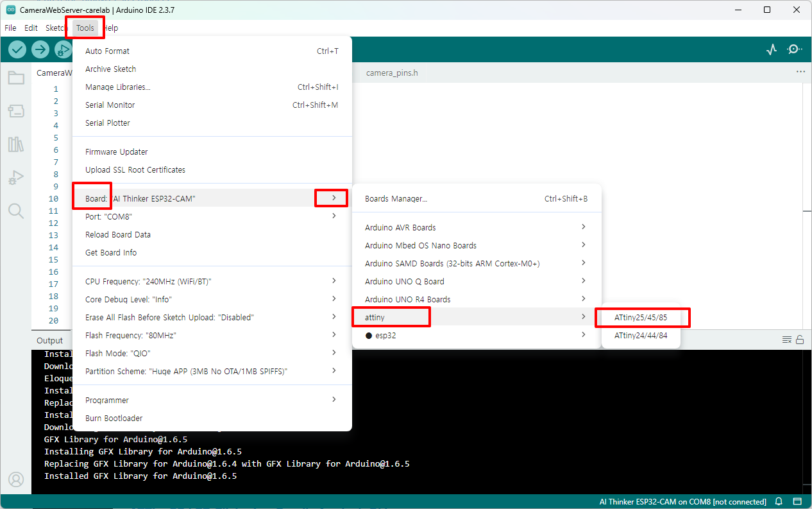The image size is (812, 509).
Task: Click line number 10 in editor gutter
Action: point(53,198)
